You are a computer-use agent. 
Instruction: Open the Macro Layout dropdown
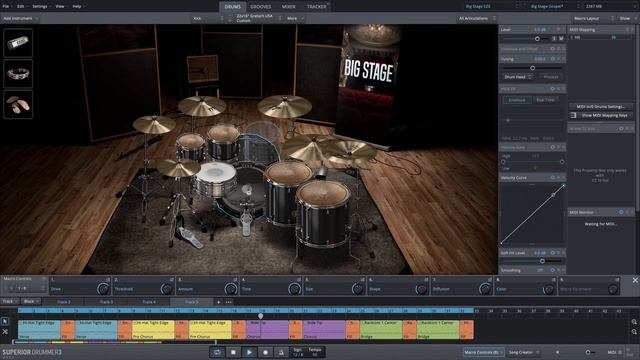point(593,18)
